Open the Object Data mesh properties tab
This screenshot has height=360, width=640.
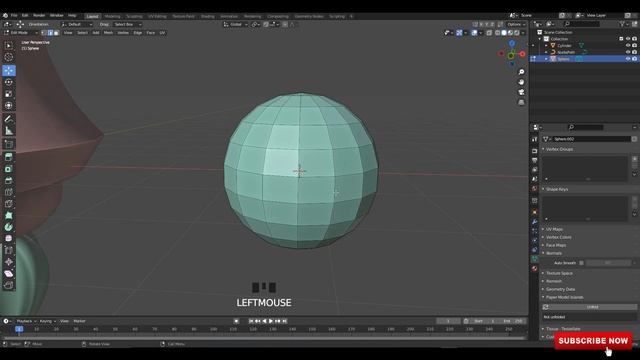(534, 259)
